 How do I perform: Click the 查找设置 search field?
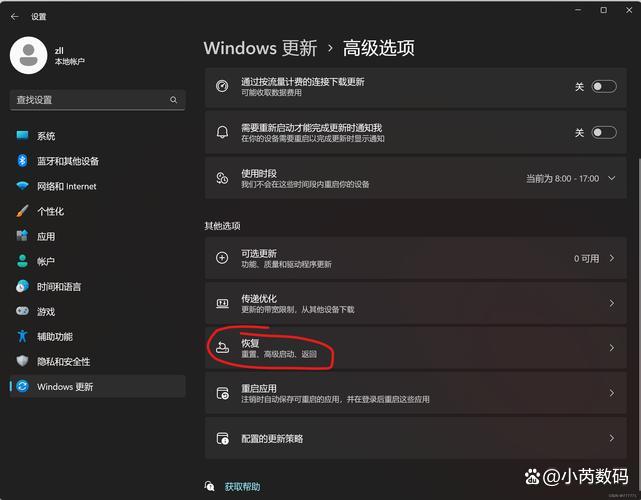[x=97, y=100]
